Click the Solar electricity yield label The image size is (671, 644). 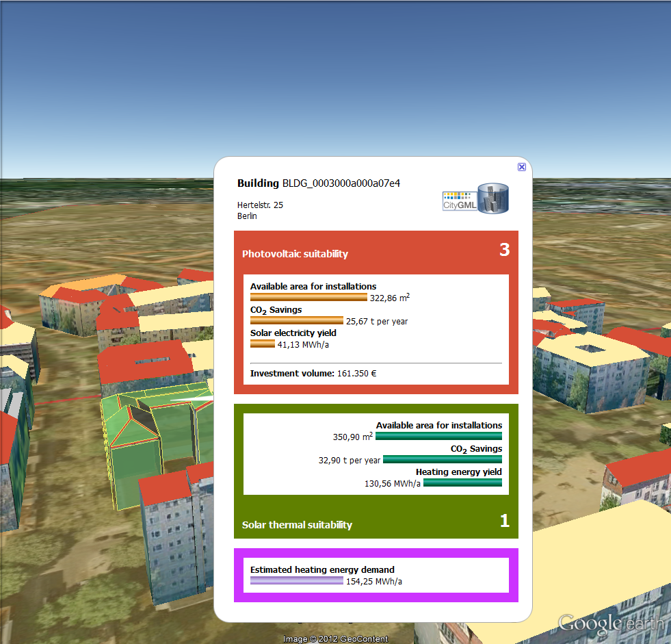pyautogui.click(x=293, y=333)
